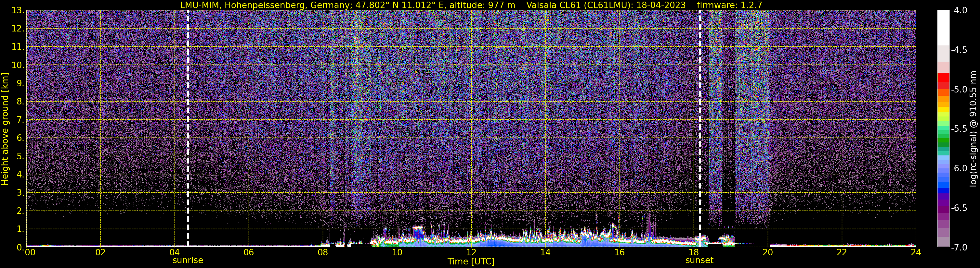Click the white segment at colorbar top
This screenshot has width=980, height=268.
pos(943,28)
